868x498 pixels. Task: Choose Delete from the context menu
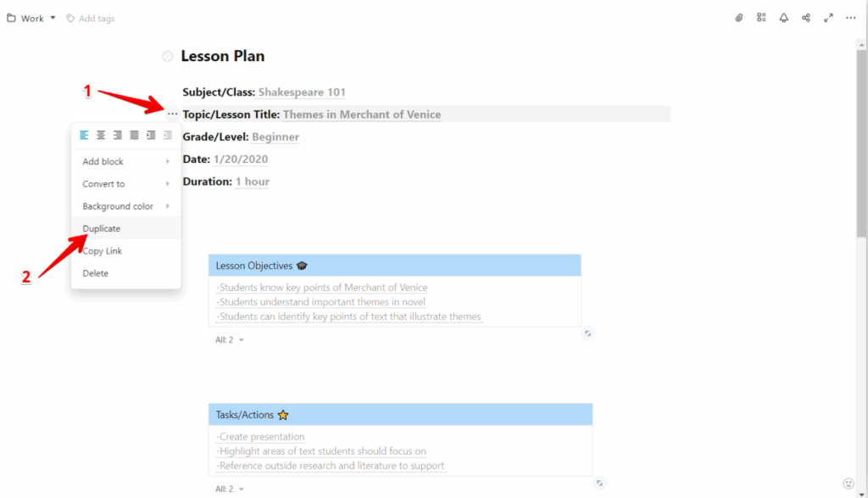(x=94, y=272)
